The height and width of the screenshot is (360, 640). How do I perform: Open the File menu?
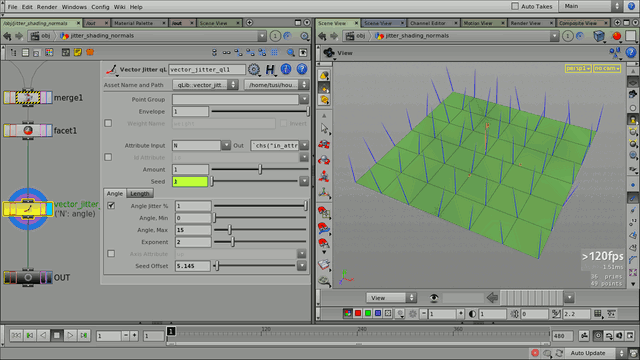tap(12, 7)
